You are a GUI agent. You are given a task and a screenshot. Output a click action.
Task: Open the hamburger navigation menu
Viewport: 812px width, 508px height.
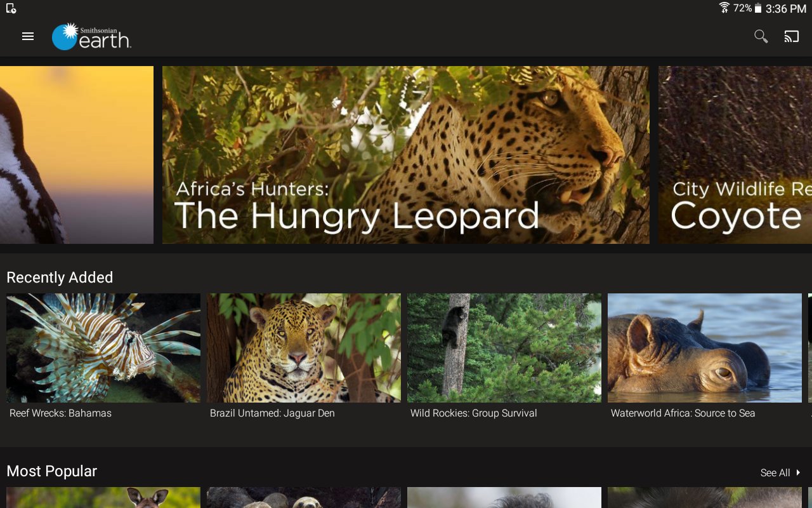coord(28,37)
